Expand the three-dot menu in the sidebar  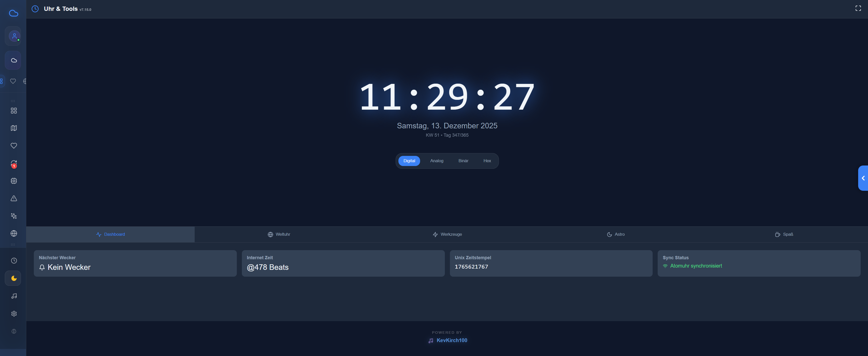(13, 101)
